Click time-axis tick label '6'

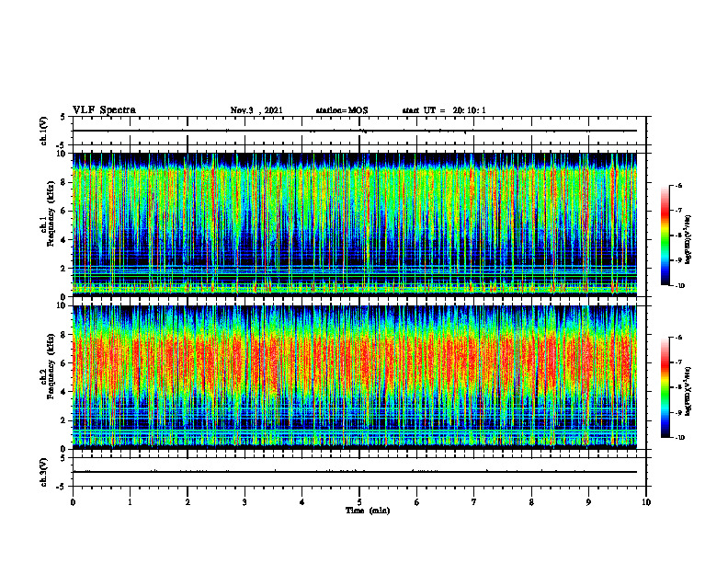tap(417, 502)
